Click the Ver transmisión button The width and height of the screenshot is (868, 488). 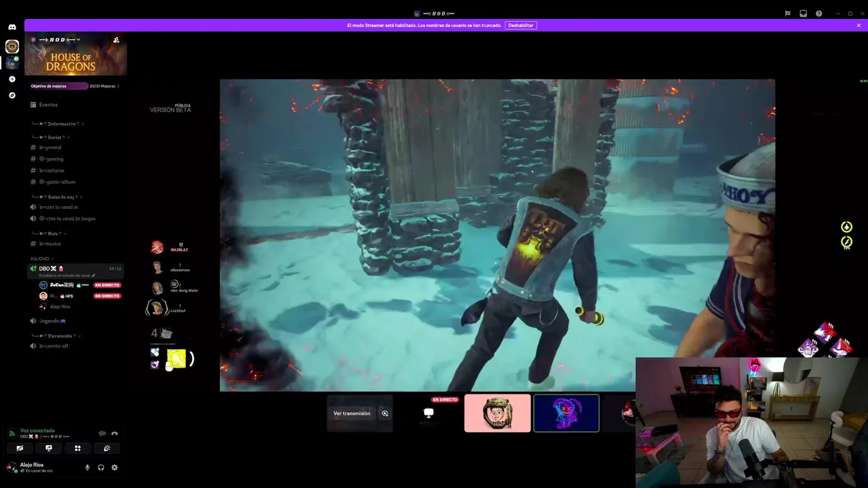pos(352,413)
